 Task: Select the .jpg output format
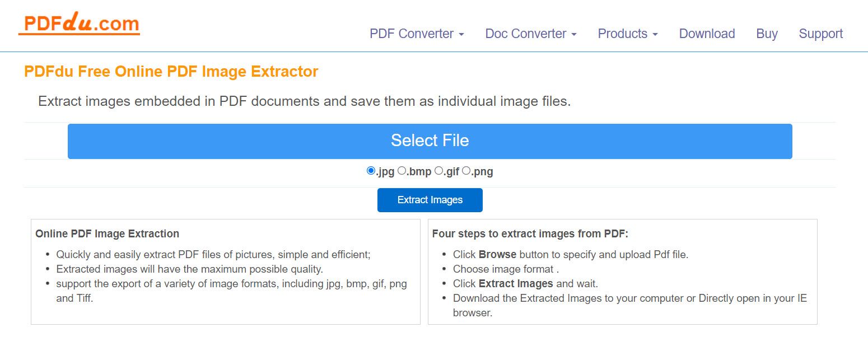pos(371,171)
